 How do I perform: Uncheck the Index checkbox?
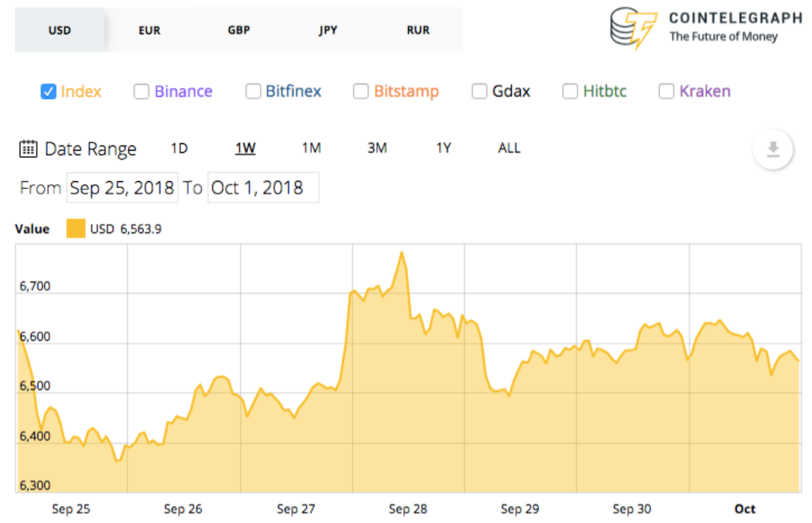click(x=49, y=92)
